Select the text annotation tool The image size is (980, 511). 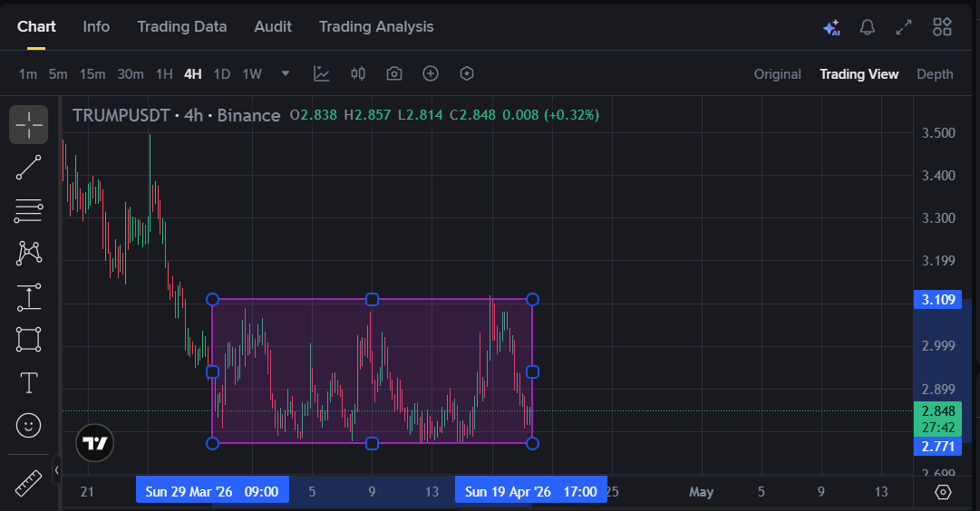tap(29, 382)
